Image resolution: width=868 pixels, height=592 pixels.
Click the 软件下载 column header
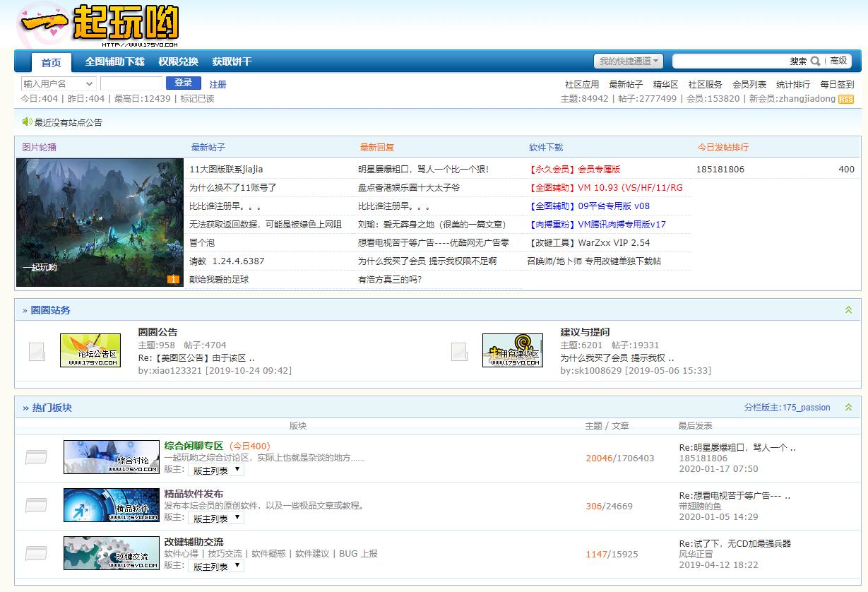coord(546,148)
